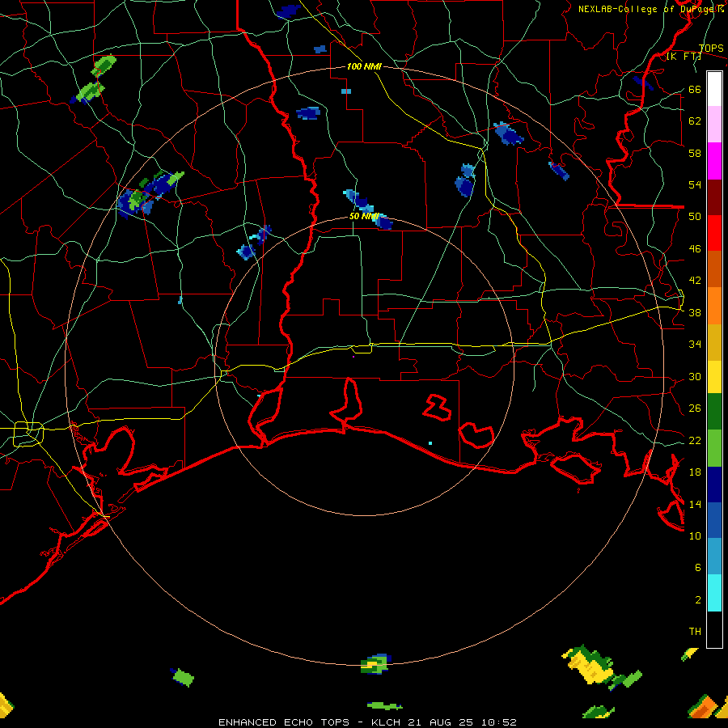Click the TOPS legend title

click(x=711, y=48)
